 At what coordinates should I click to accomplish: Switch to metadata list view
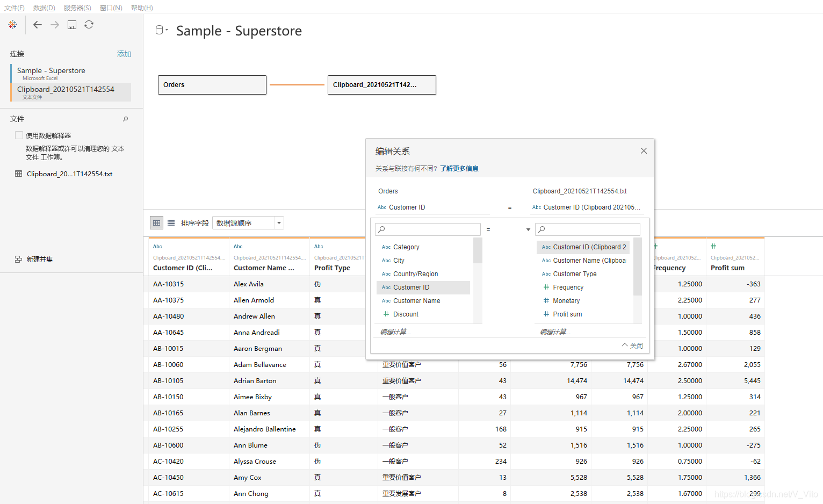pyautogui.click(x=171, y=222)
